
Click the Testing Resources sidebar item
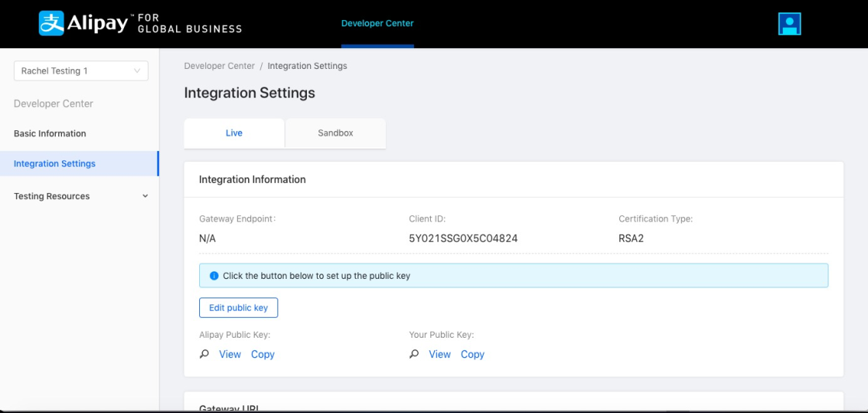tap(52, 196)
